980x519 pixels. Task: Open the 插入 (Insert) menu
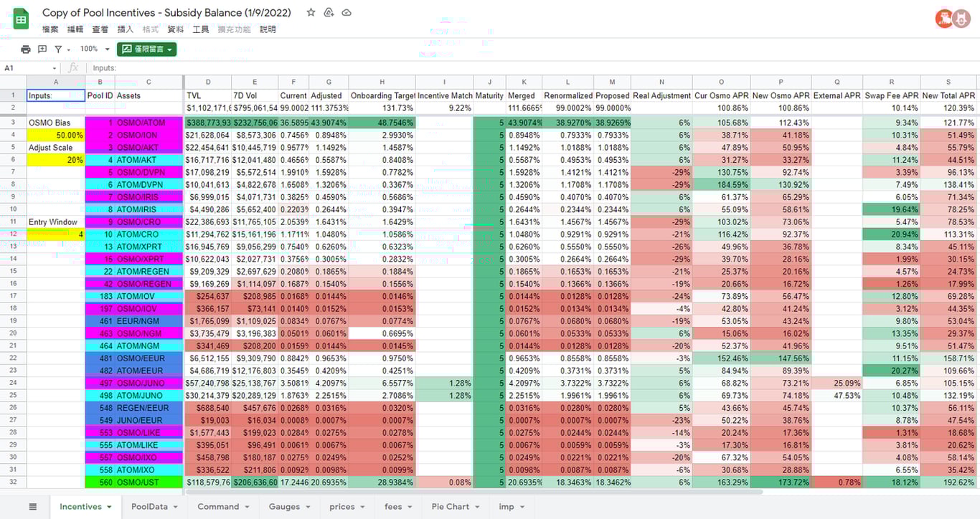coord(126,29)
